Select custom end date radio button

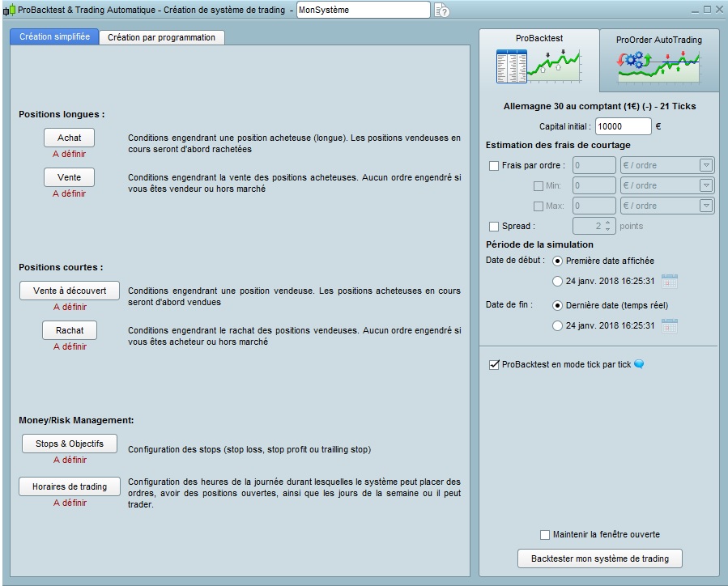[x=557, y=325]
